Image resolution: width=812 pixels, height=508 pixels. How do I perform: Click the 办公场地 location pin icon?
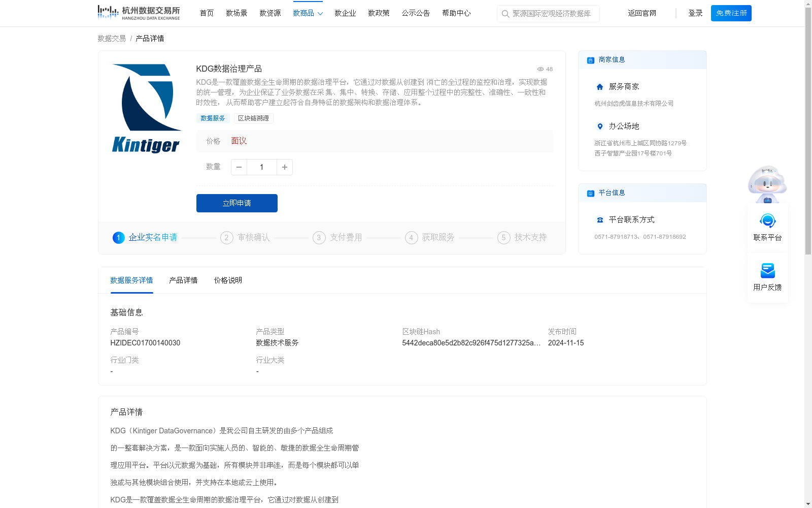point(600,126)
